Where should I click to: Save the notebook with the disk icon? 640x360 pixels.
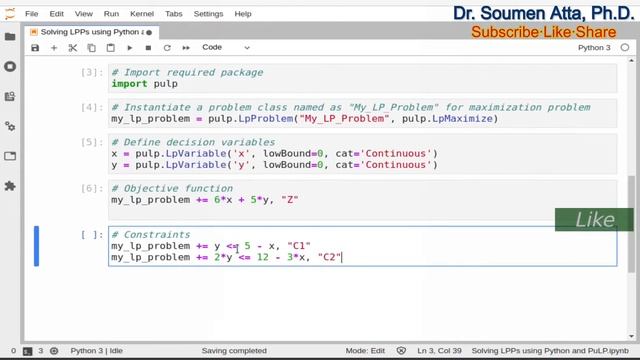(35, 48)
